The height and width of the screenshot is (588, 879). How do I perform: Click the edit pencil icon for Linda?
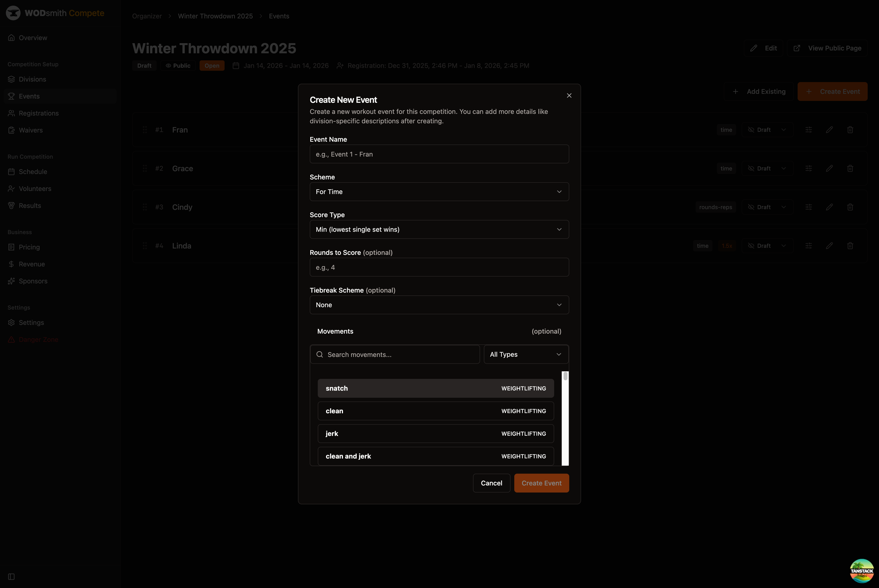tap(829, 246)
